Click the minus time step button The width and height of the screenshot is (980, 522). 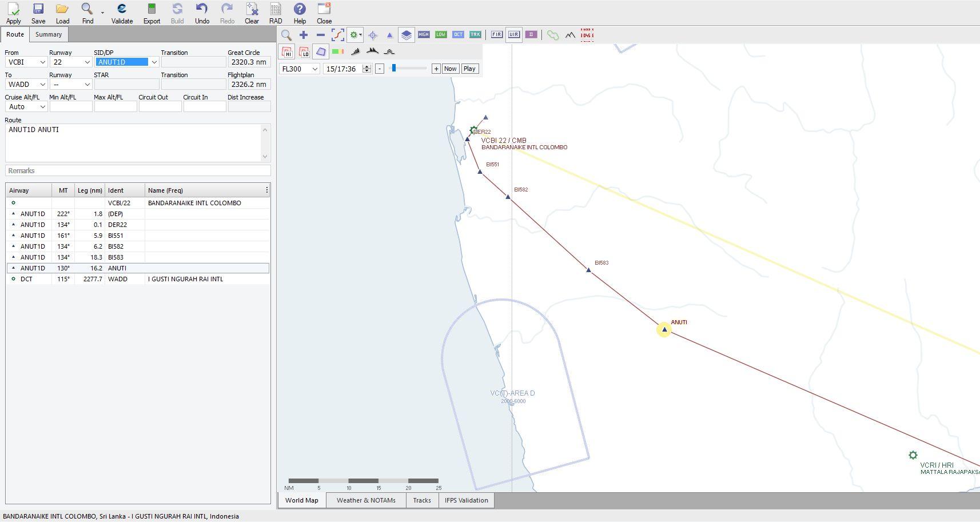379,69
